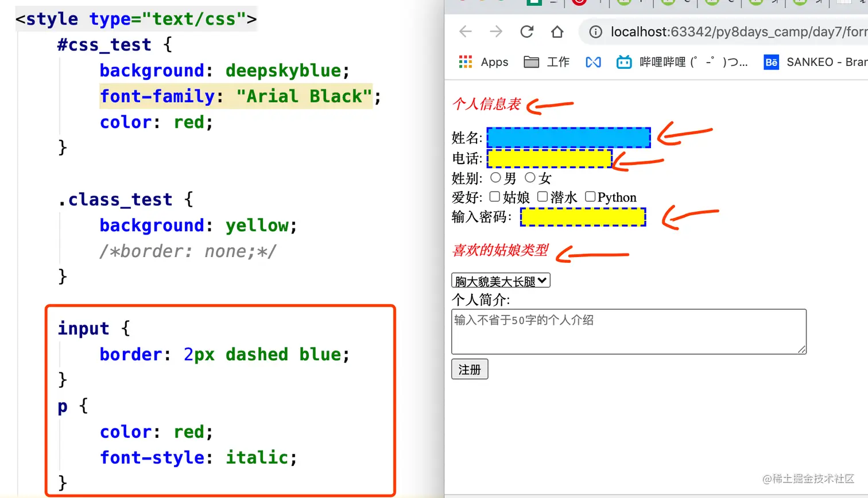
Task: Focus the 电话 phone input field
Action: coord(550,158)
